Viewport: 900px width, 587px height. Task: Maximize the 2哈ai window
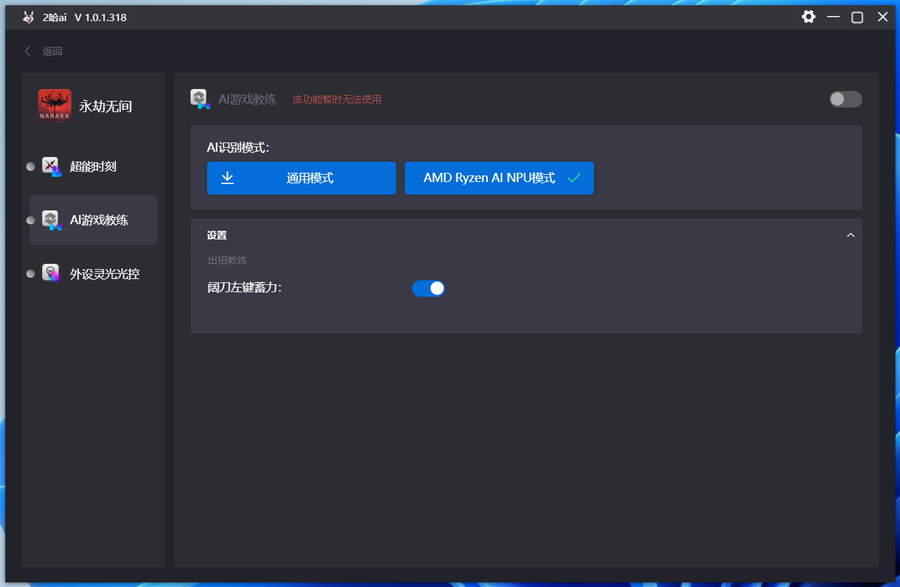pyautogui.click(x=857, y=17)
